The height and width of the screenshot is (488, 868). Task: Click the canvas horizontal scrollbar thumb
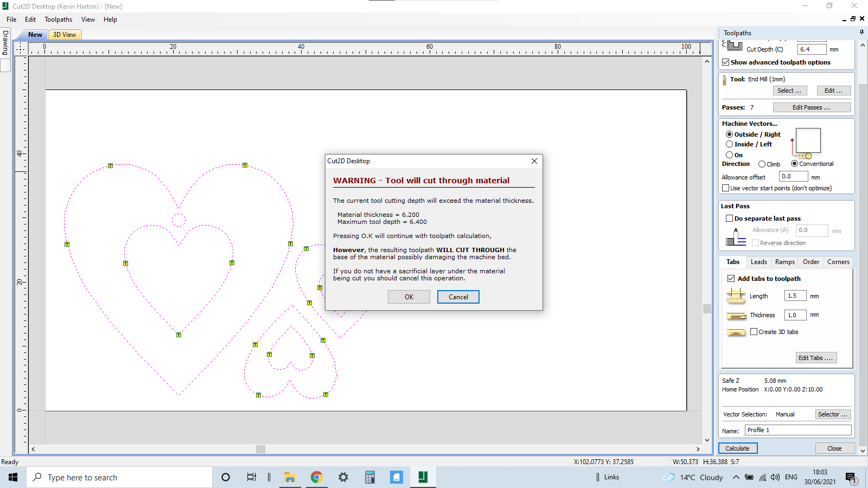click(260, 449)
